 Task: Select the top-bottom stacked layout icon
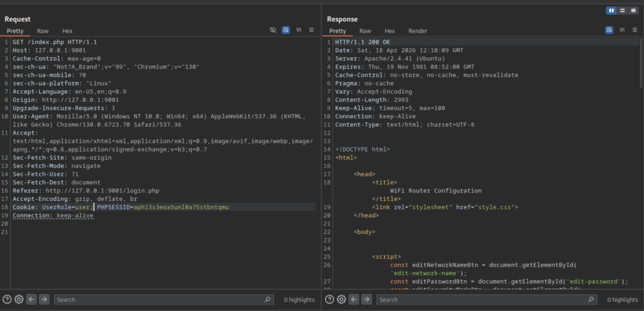pyautogui.click(x=621, y=11)
